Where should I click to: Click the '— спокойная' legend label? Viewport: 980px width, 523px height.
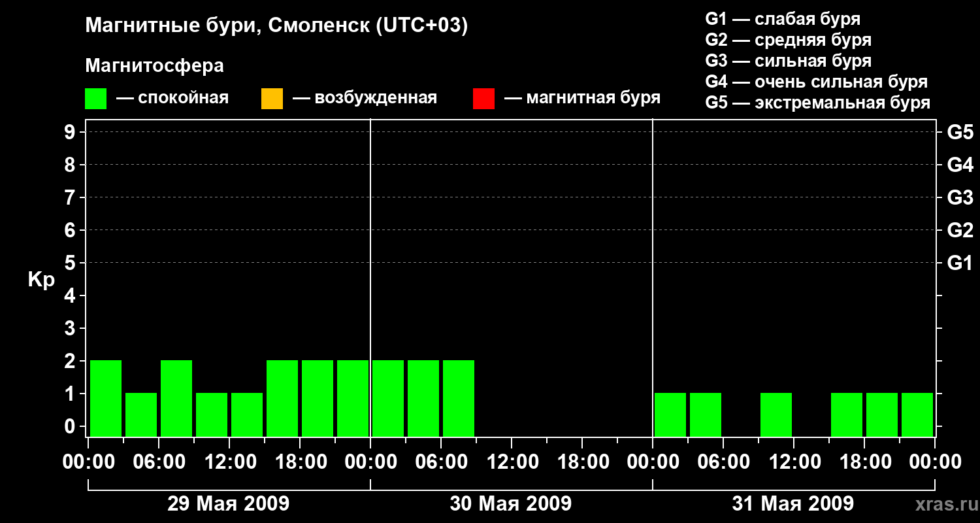[x=172, y=98]
